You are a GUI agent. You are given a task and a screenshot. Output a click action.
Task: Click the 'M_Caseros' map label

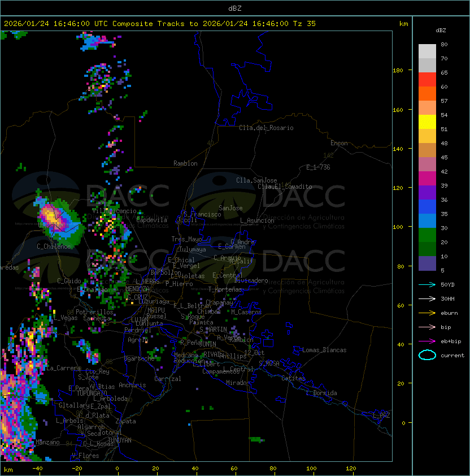pos(246,312)
